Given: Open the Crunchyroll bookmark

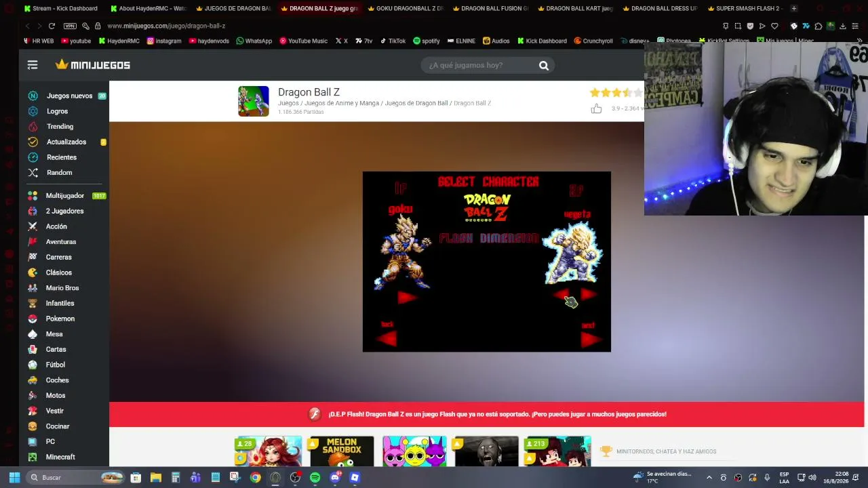Looking at the screenshot, I should click(x=593, y=41).
